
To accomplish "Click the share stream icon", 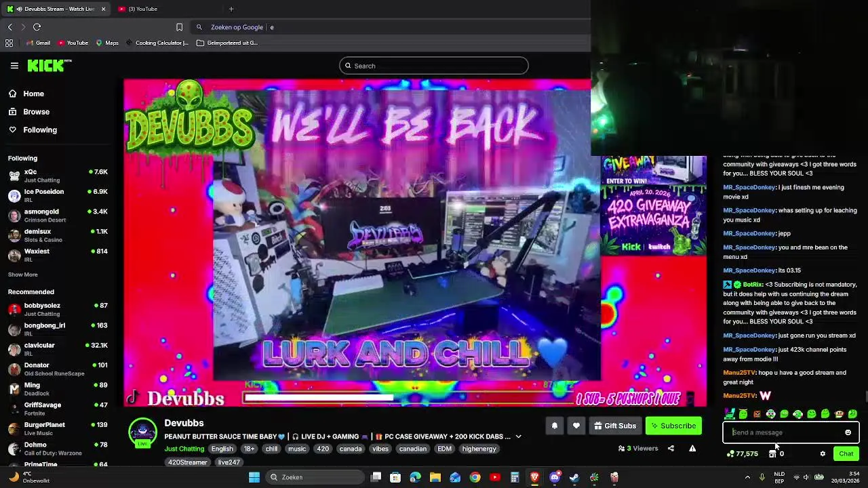I will coord(671,448).
